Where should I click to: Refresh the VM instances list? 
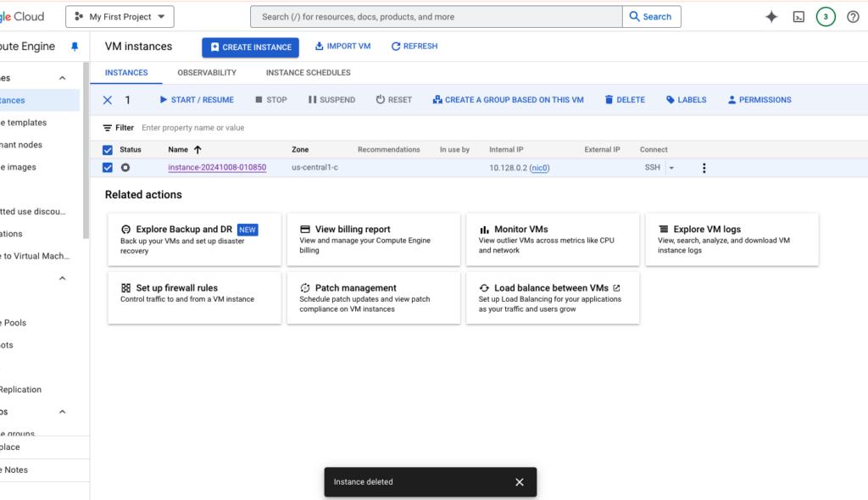(x=415, y=46)
